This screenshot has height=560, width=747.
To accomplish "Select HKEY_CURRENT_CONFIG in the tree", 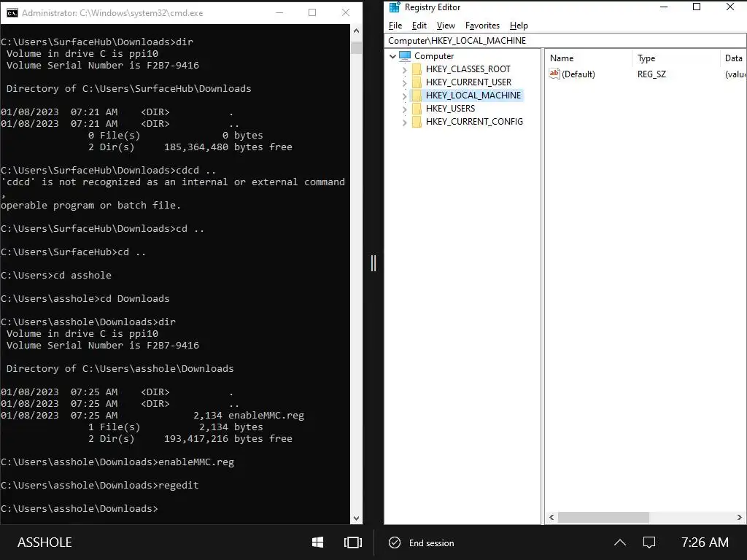I will [474, 122].
